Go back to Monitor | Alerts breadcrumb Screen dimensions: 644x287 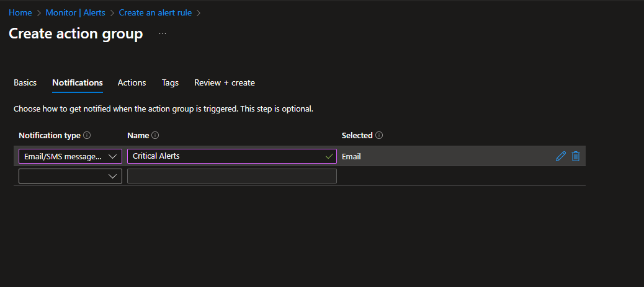(74, 12)
